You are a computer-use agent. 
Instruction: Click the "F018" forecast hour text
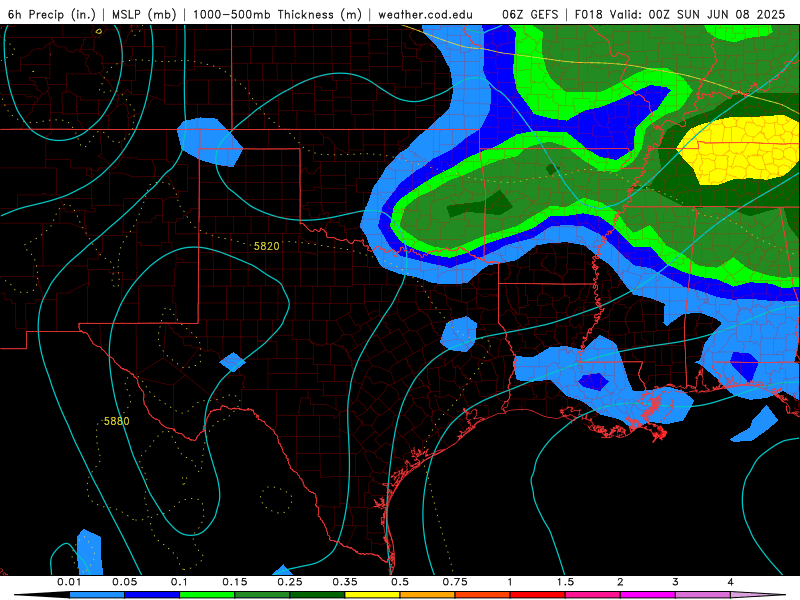tap(588, 14)
